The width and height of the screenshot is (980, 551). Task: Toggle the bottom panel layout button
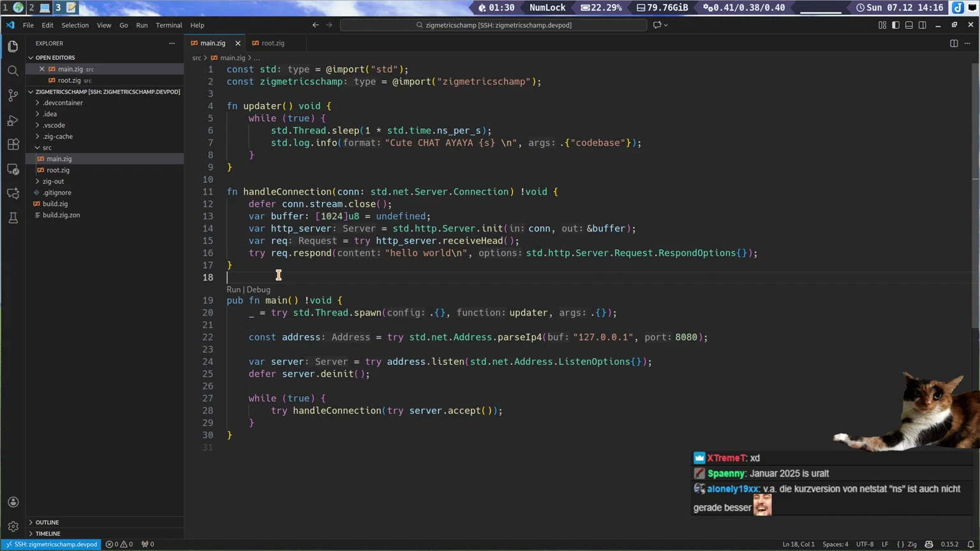(909, 25)
